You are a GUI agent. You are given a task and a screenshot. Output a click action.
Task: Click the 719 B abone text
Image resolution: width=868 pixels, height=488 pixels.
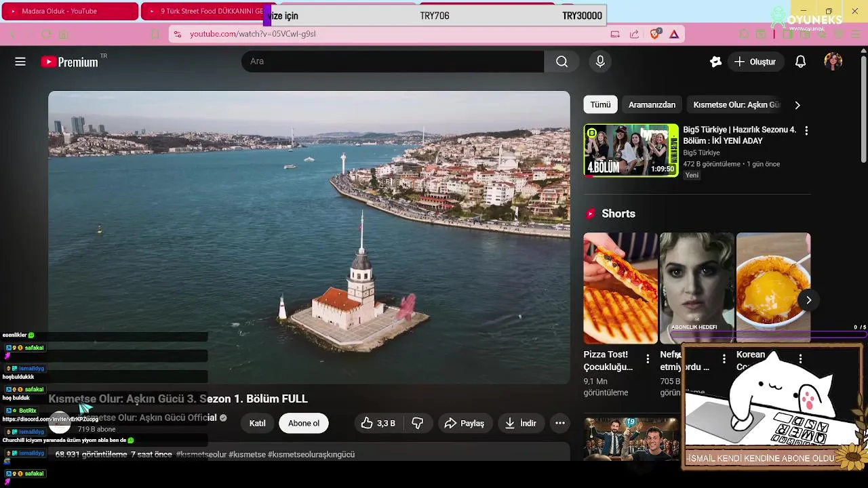tap(96, 430)
